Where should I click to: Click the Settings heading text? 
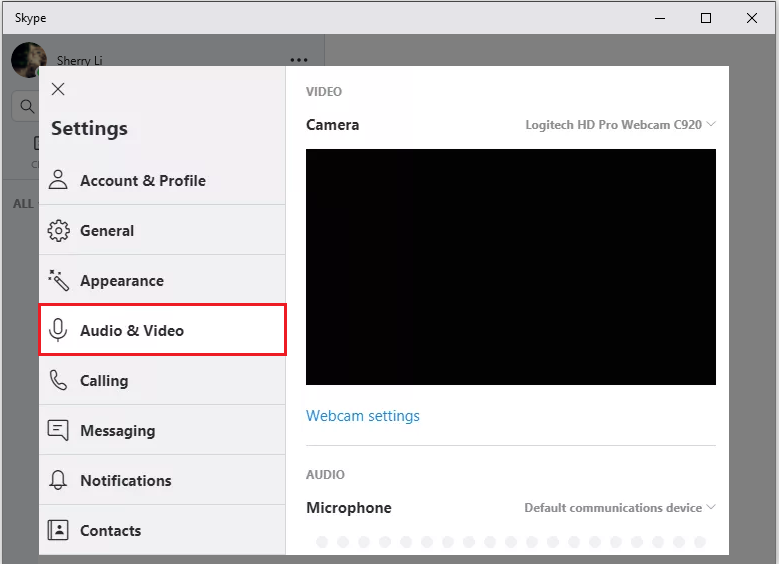(89, 128)
